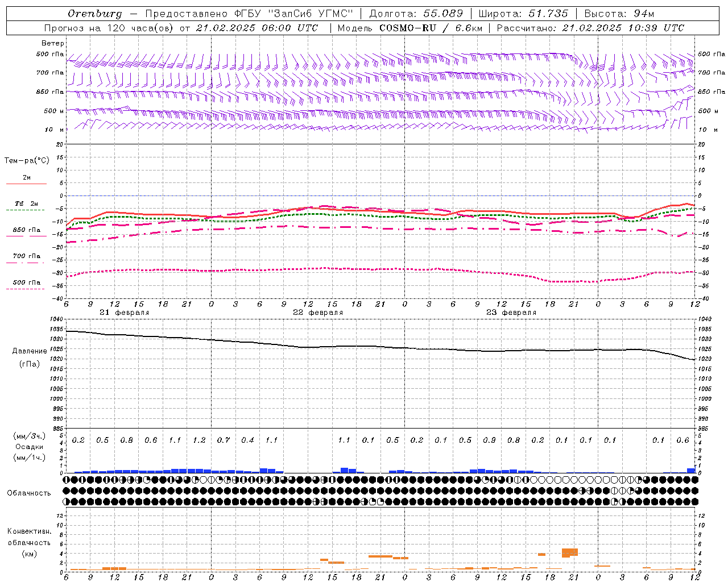Select the model name COSMO-RU / 6.6км
728x582 pixels.
coord(431,28)
